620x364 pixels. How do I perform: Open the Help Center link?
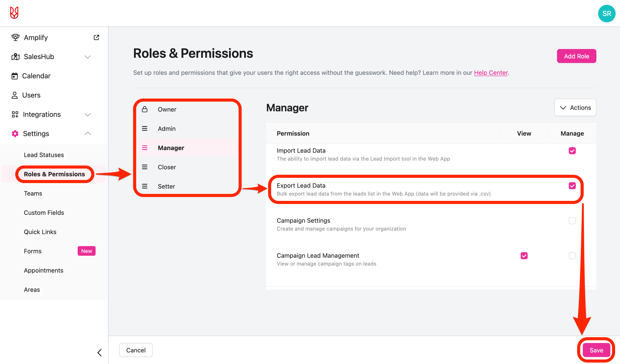(490, 73)
